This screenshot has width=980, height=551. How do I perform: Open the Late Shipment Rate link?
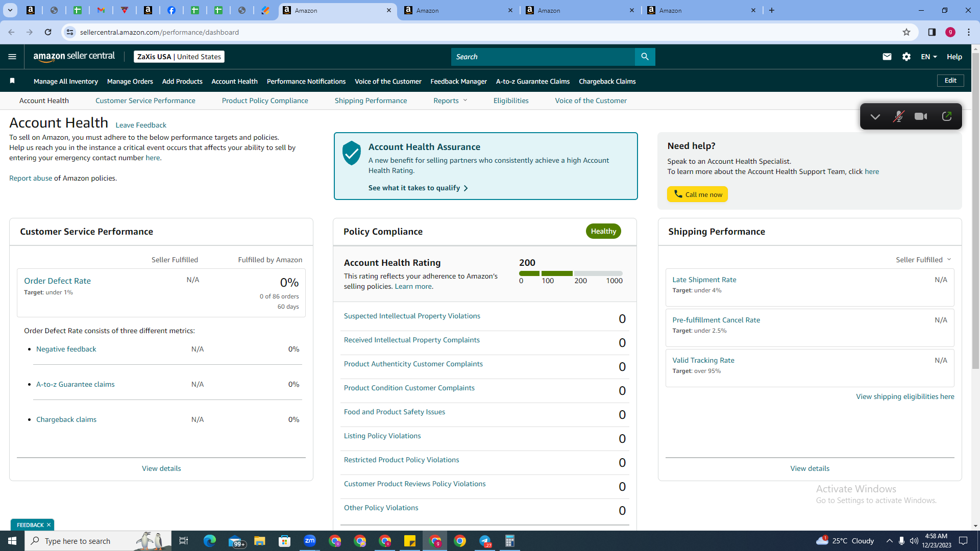704,280
